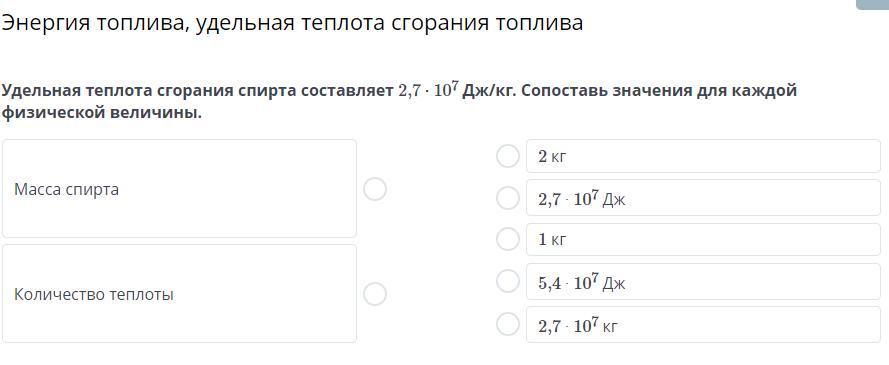This screenshot has width=889, height=365.
Task: Click the words физической величины in the question
Action: [101, 113]
